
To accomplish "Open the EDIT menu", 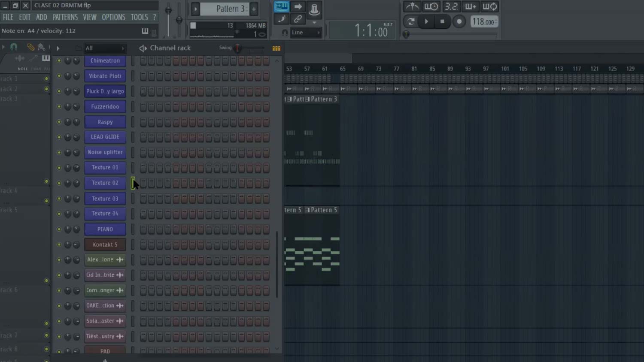I will pyautogui.click(x=25, y=17).
